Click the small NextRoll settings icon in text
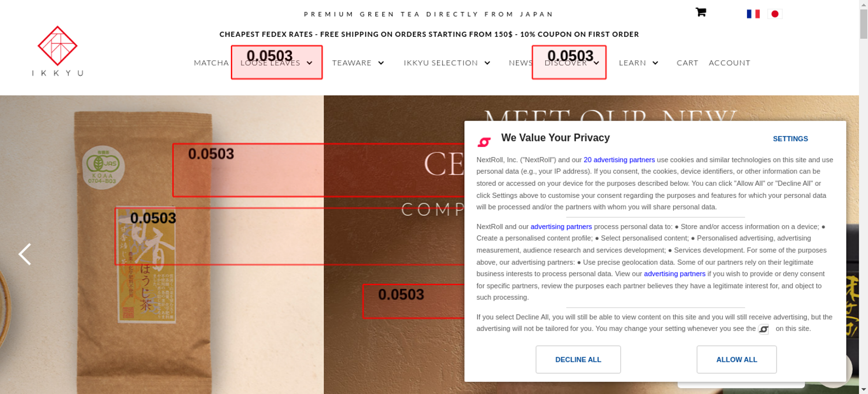The height and width of the screenshot is (394, 868). click(x=763, y=329)
